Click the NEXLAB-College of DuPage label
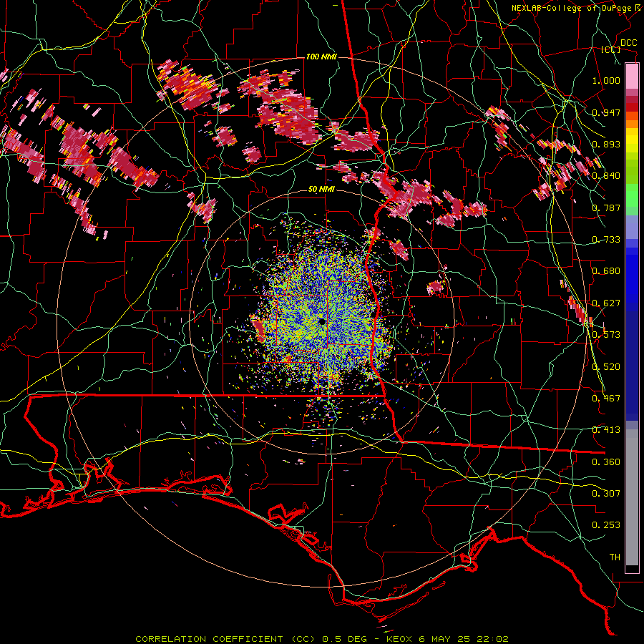644x644 pixels. [x=574, y=8]
